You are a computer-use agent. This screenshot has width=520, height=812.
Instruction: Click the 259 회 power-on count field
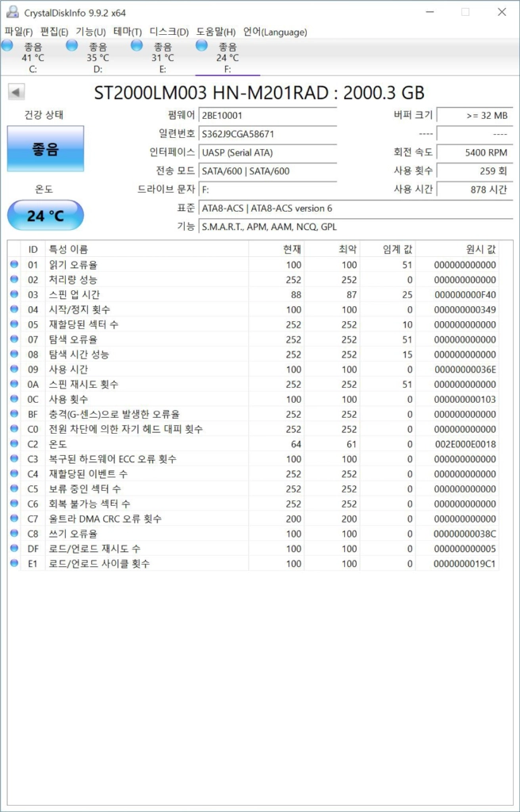point(474,171)
